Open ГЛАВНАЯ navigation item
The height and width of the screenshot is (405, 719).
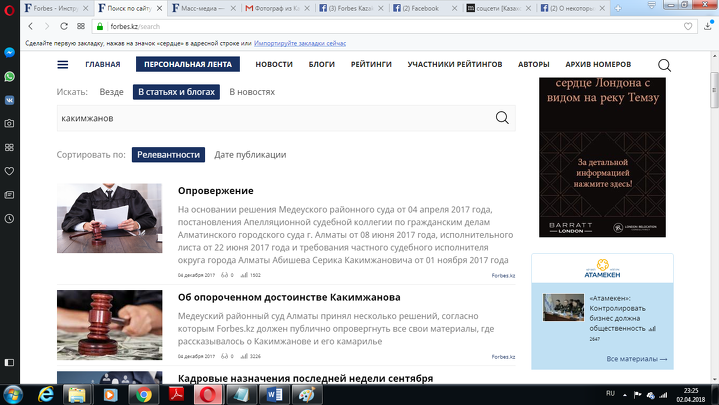103,64
